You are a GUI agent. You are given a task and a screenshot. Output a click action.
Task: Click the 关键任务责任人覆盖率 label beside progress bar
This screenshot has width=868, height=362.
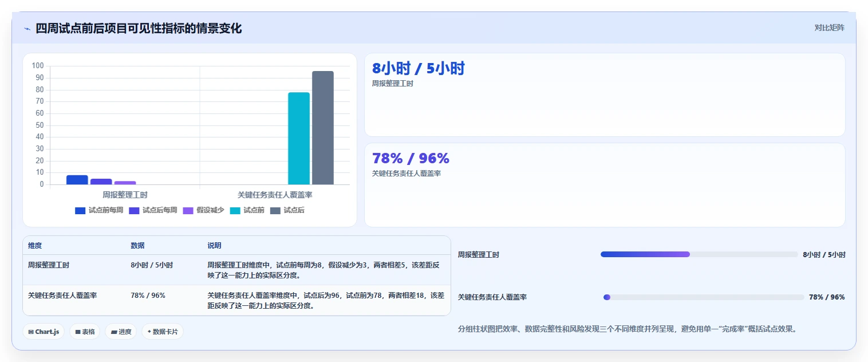(492, 297)
